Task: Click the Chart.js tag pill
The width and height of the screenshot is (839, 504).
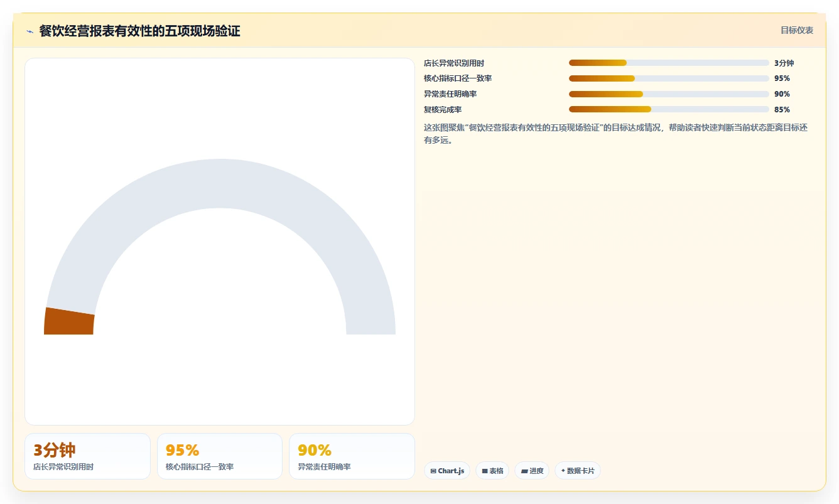Action: (x=447, y=471)
